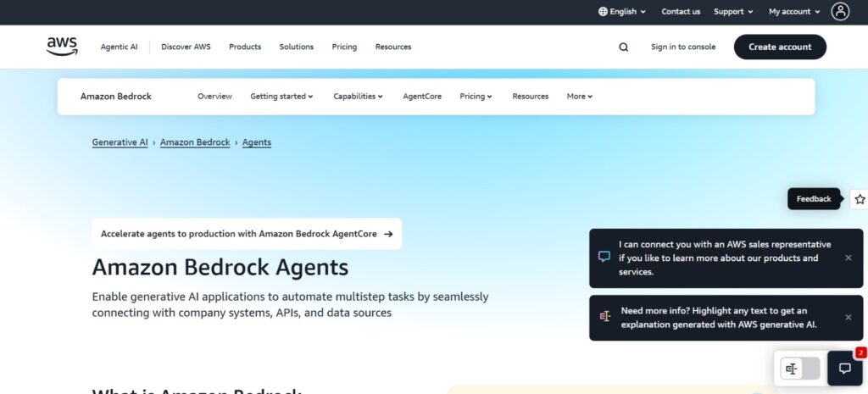Click the Create account button
This screenshot has height=394, width=868.
780,47
